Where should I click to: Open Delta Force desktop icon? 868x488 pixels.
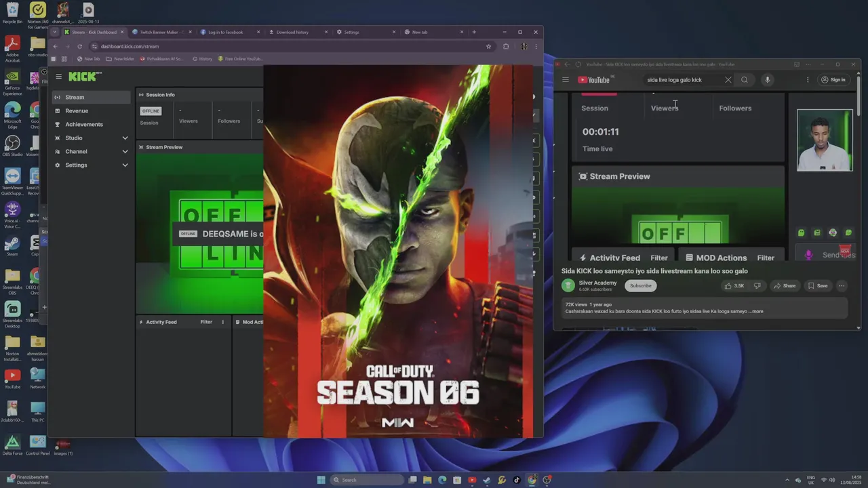[x=12, y=445]
